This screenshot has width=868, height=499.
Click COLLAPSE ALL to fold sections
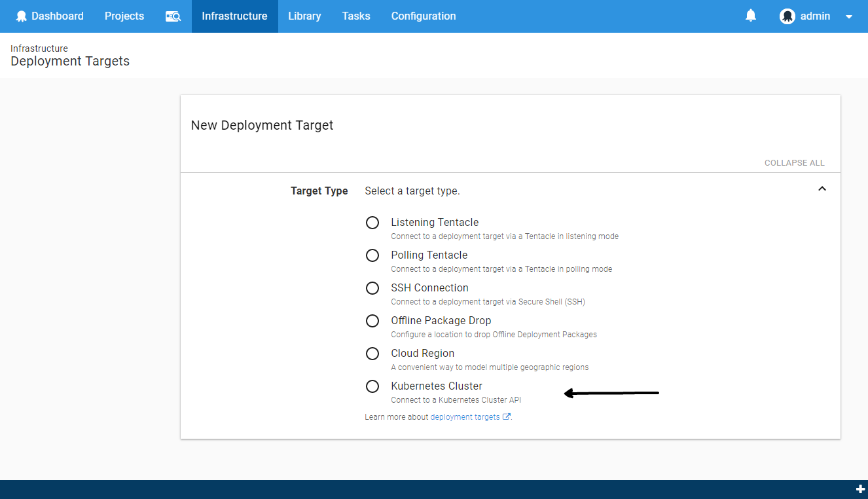pos(794,162)
